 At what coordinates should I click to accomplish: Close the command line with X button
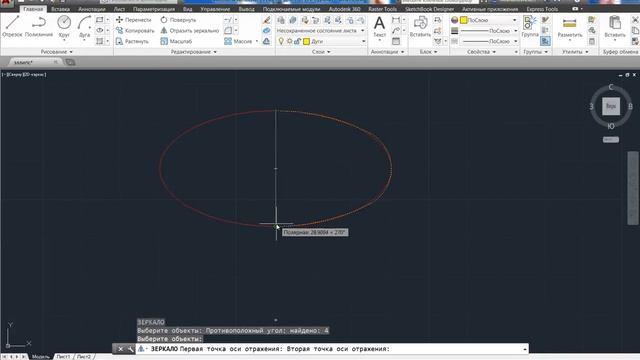(120, 349)
